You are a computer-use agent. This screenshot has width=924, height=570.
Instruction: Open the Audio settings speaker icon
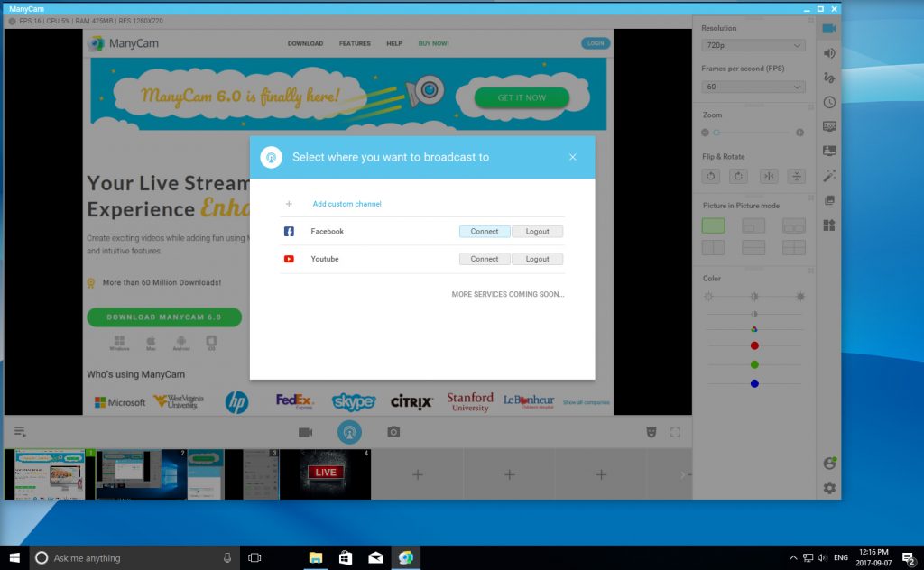pyautogui.click(x=829, y=53)
